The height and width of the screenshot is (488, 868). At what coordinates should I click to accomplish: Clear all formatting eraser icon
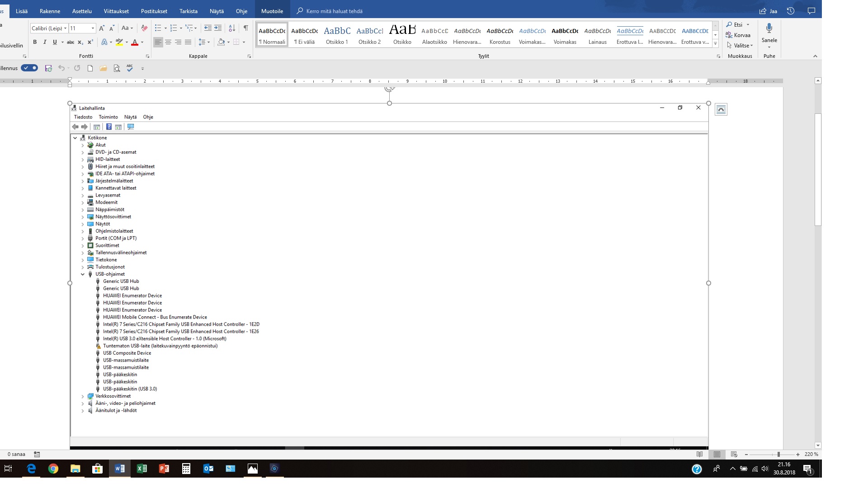tap(144, 28)
